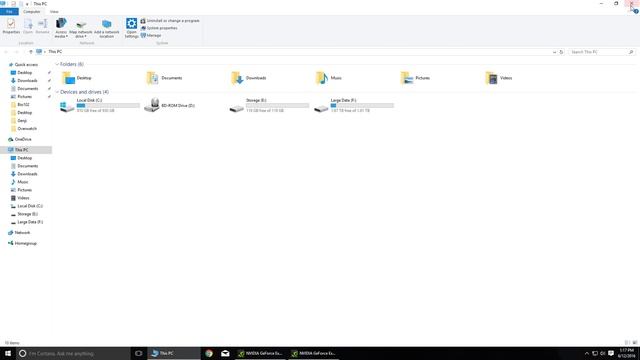This screenshot has width=640, height=360.
Task: Collapse the Devices and drives (4) section
Action: (57, 92)
